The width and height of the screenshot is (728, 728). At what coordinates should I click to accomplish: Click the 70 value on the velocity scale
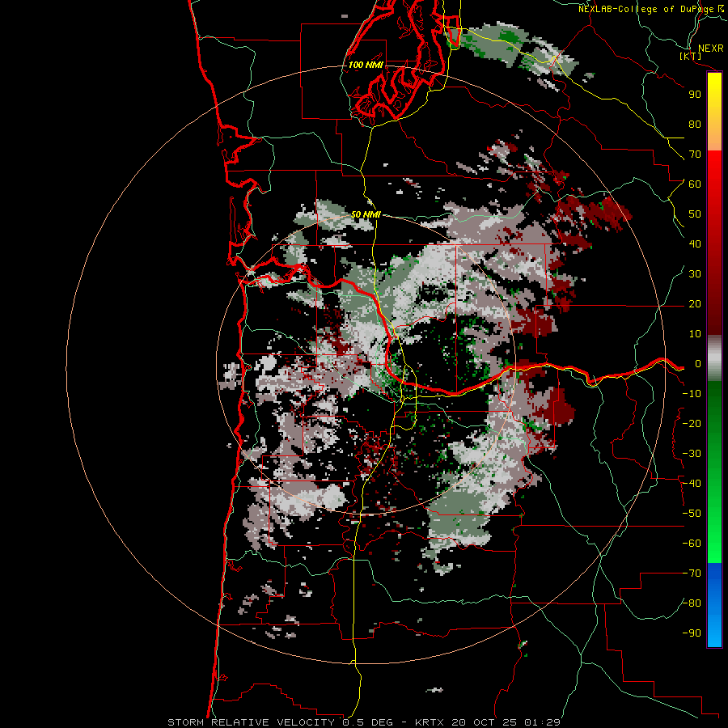[x=695, y=154]
